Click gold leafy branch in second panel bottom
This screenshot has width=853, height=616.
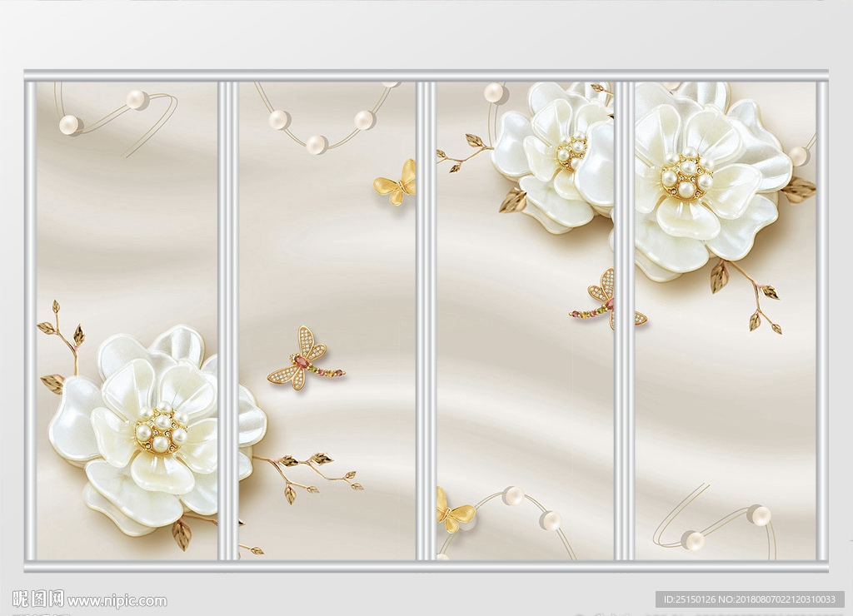[308, 473]
